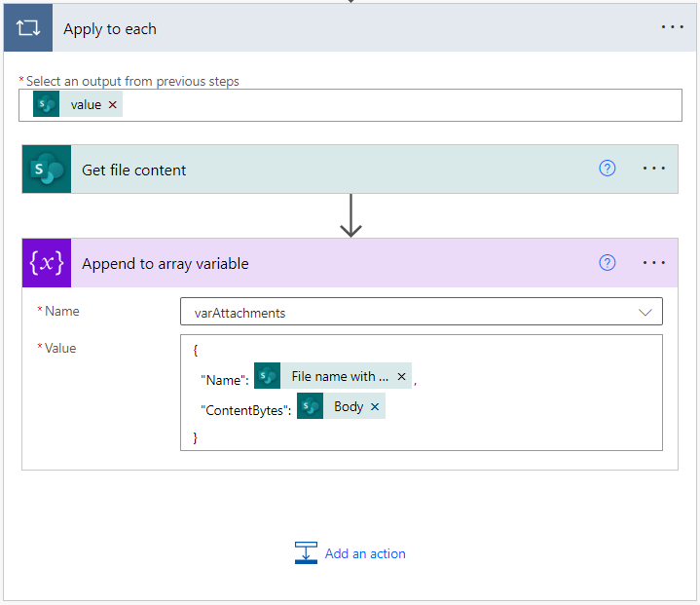Click the Add an action link
Screen dimensions: 700x605
(365, 553)
